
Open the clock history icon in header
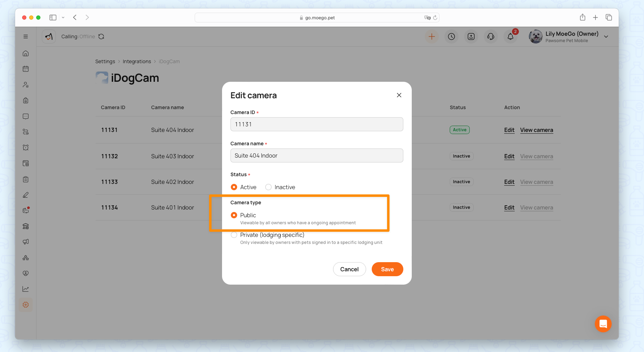pyautogui.click(x=451, y=36)
